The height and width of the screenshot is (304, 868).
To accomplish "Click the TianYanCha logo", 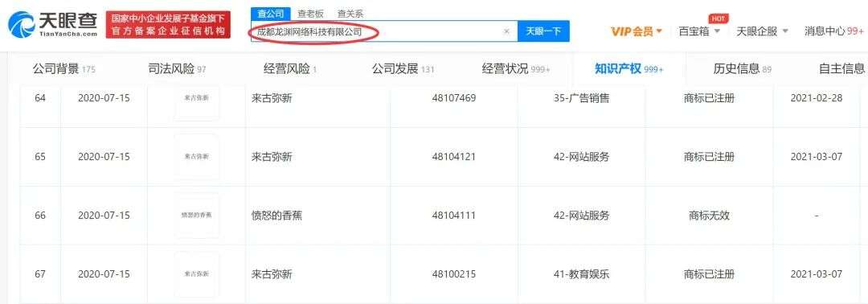I will click(53, 24).
